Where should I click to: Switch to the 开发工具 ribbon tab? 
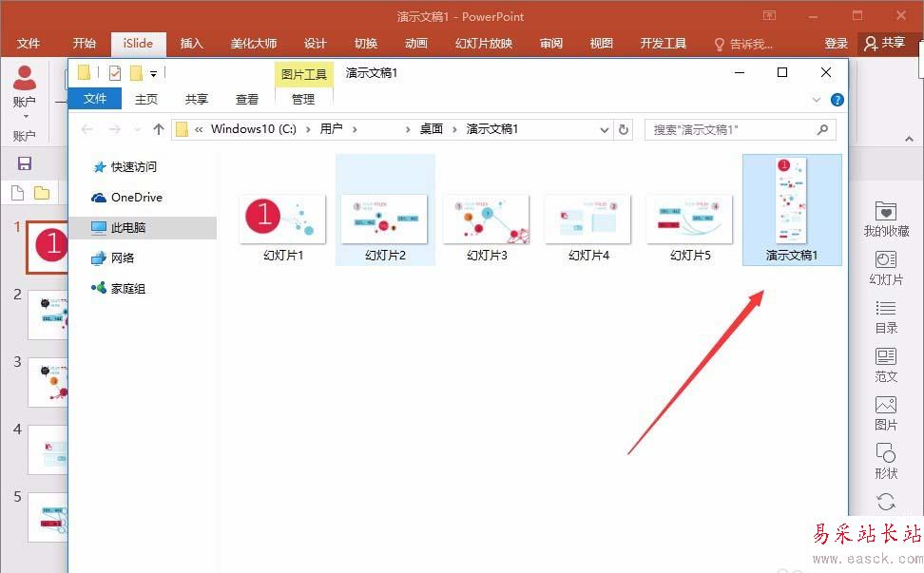663,44
